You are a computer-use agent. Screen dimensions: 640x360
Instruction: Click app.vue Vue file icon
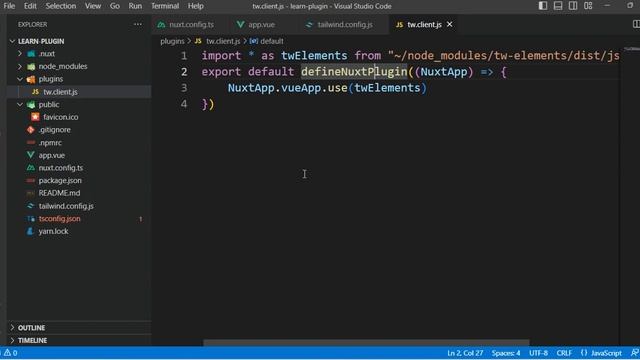coord(31,156)
